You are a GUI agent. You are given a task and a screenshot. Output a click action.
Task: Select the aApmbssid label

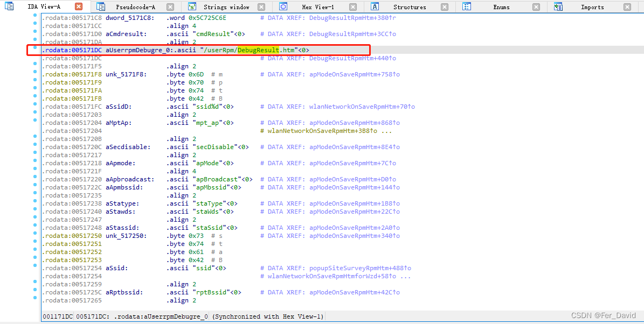click(x=124, y=187)
